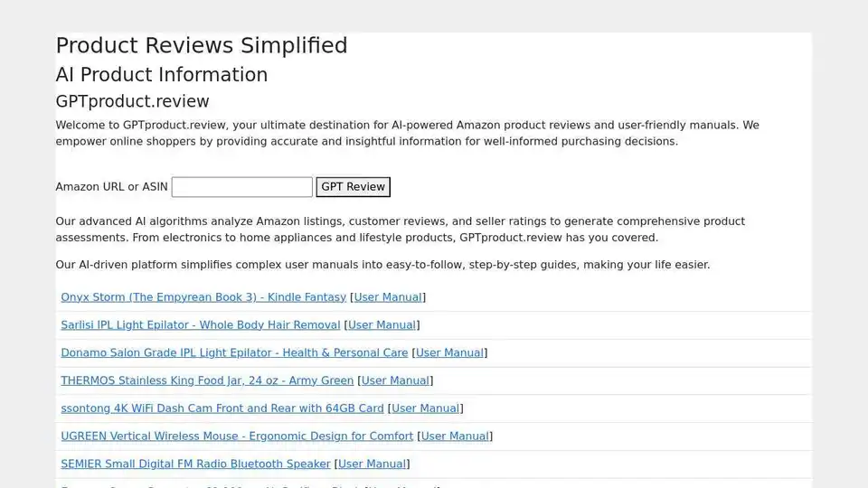Viewport: 868px width, 488px height.
Task: Open Donamo Salon Grade IPL Epilator link
Action: coord(234,352)
